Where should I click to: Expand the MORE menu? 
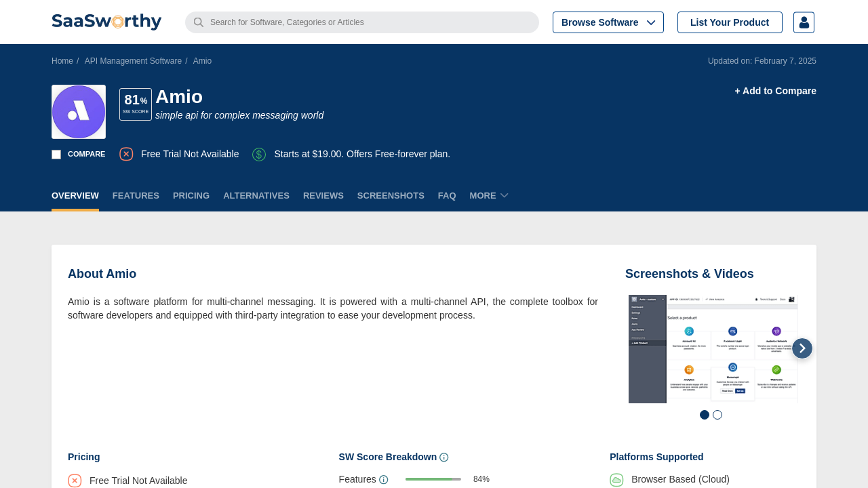(x=489, y=196)
